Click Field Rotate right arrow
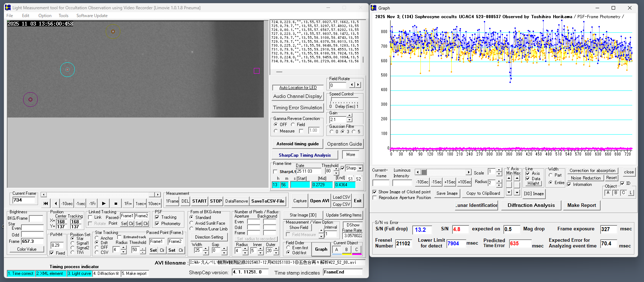The width and height of the screenshot is (644, 282). [358, 85]
